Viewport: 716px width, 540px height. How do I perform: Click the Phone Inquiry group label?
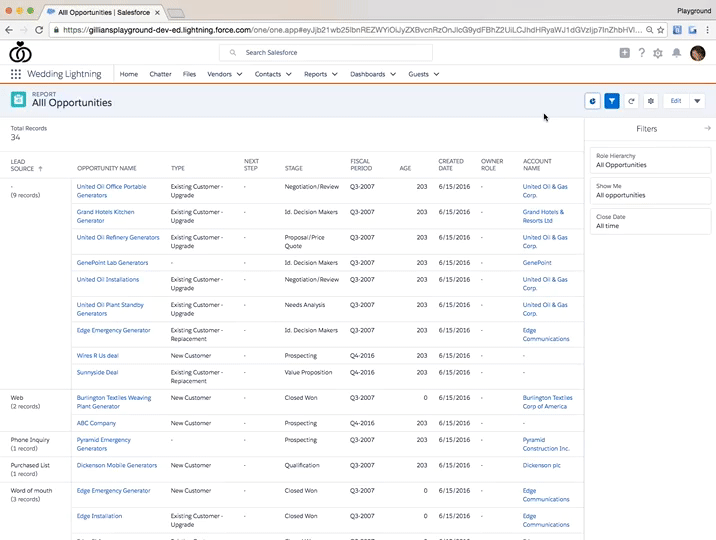click(x=30, y=440)
